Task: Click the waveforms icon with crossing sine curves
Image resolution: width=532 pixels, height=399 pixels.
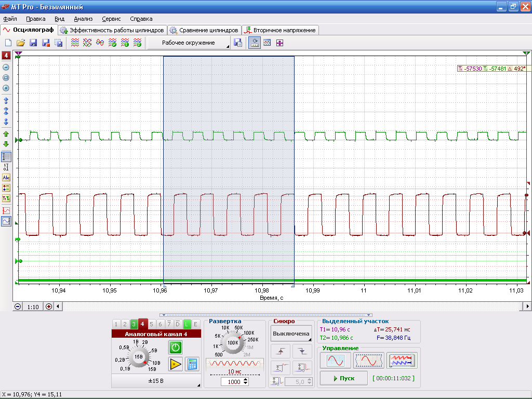Action: pyautogui.click(x=87, y=43)
